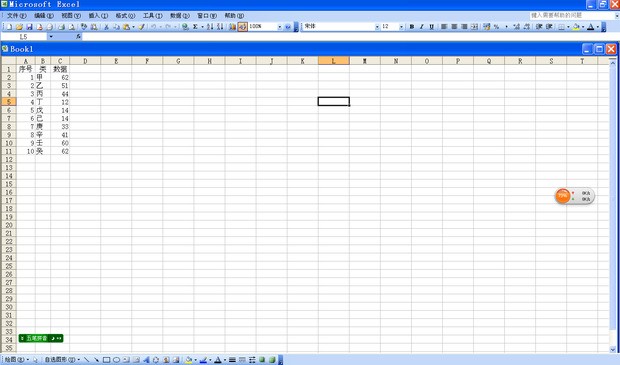Click the Insert function fx button
The width and height of the screenshot is (620, 365).
78,36
